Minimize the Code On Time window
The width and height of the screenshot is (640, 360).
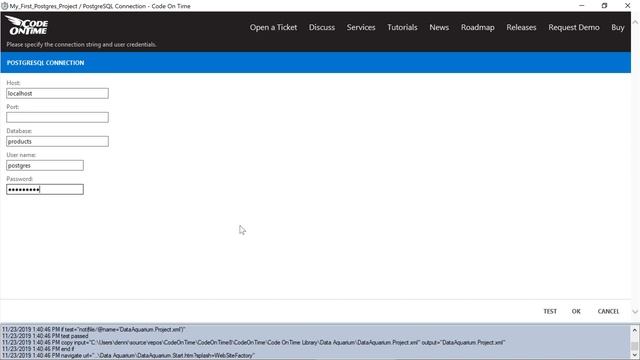coord(582,6)
